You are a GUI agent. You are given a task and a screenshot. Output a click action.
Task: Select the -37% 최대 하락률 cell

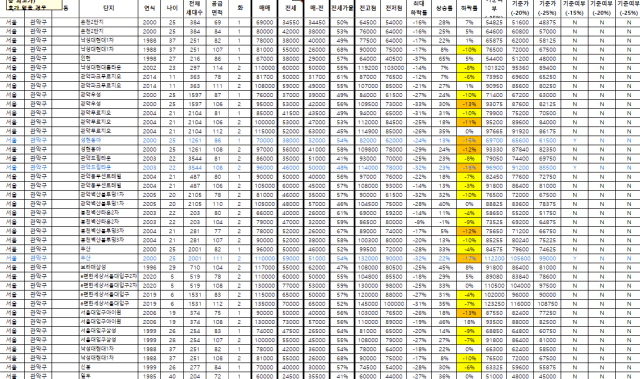419,59
